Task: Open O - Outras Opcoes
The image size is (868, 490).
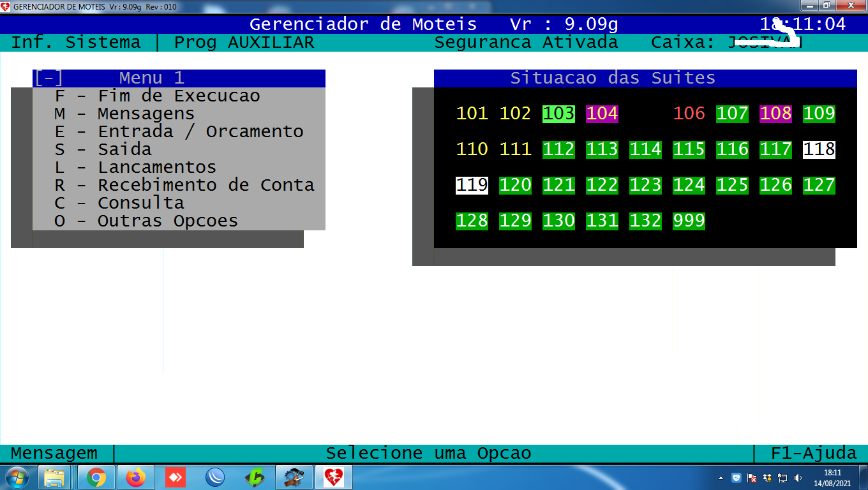Action: point(179,221)
